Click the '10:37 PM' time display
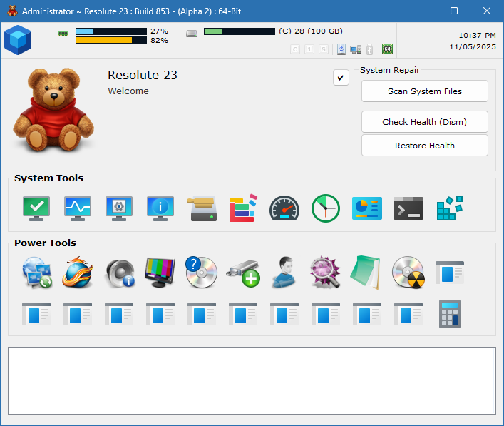504x426 pixels. (477, 36)
